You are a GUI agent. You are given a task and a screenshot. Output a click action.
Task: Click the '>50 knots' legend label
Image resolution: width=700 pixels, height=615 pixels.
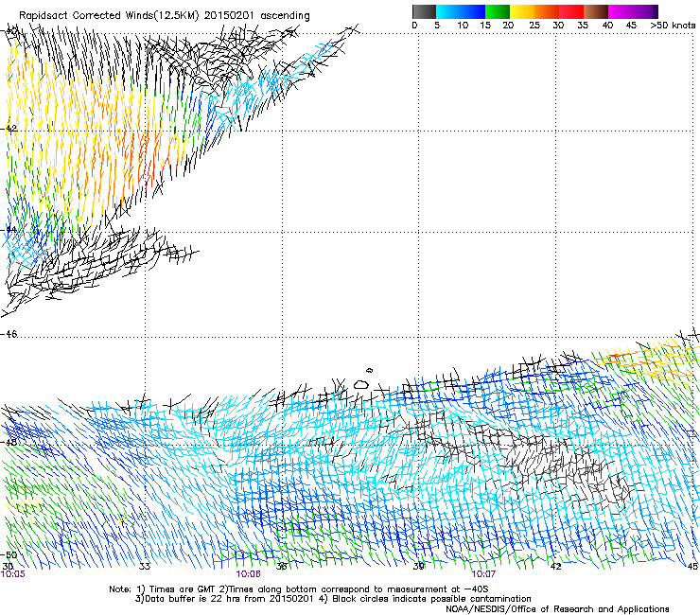point(673,26)
